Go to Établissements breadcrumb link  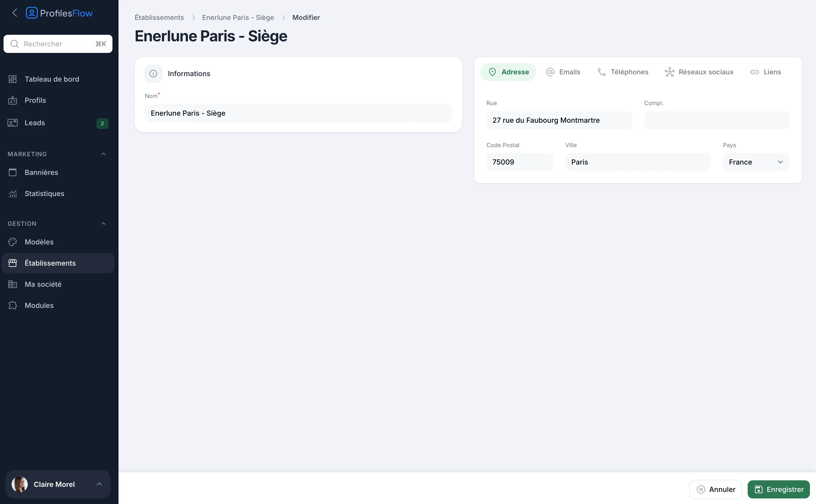coord(159,17)
